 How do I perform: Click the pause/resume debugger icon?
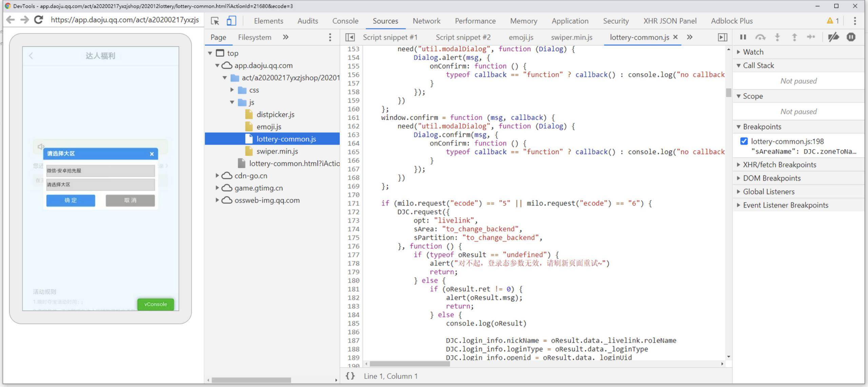click(744, 37)
